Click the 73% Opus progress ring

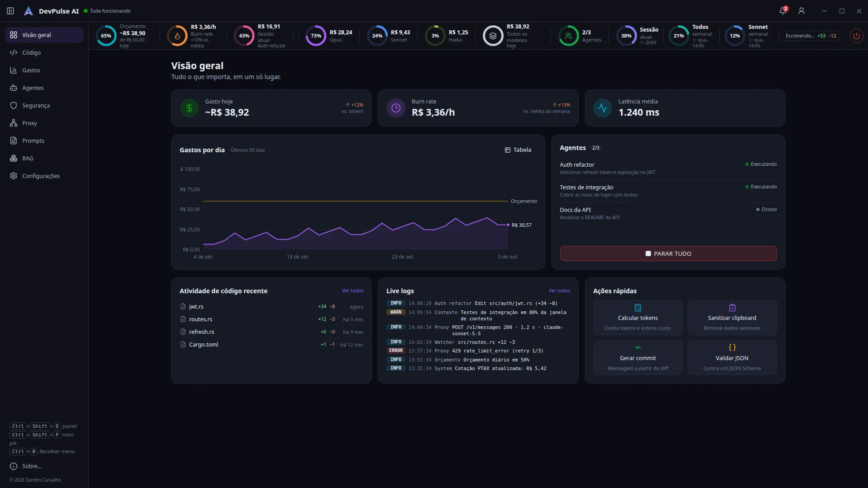tap(316, 36)
